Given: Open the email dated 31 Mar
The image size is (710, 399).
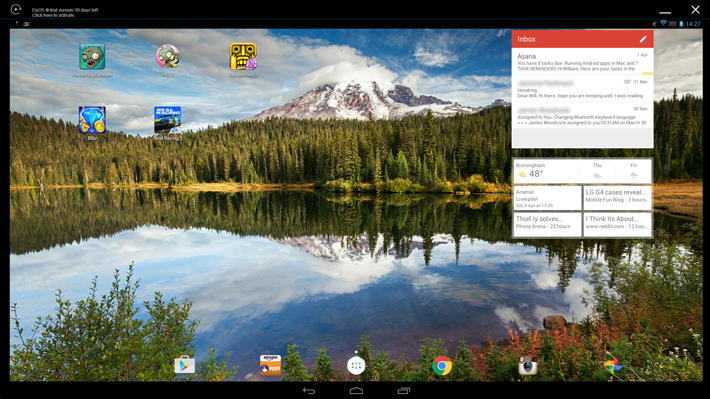Looking at the screenshot, I should click(x=582, y=88).
